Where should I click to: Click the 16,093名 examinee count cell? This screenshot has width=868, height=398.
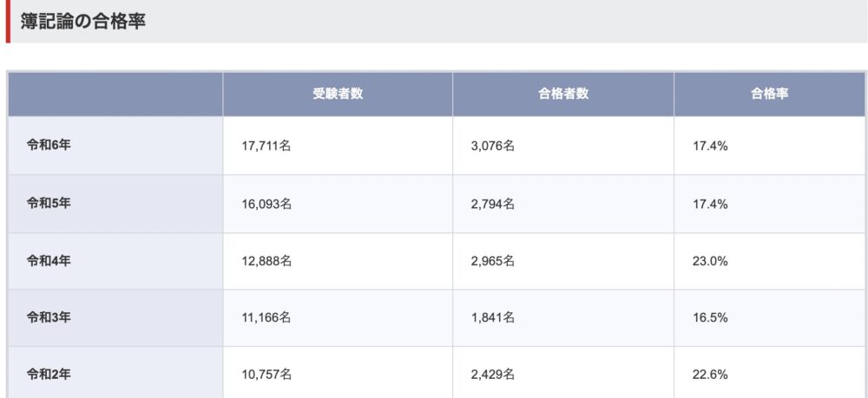[338, 204]
